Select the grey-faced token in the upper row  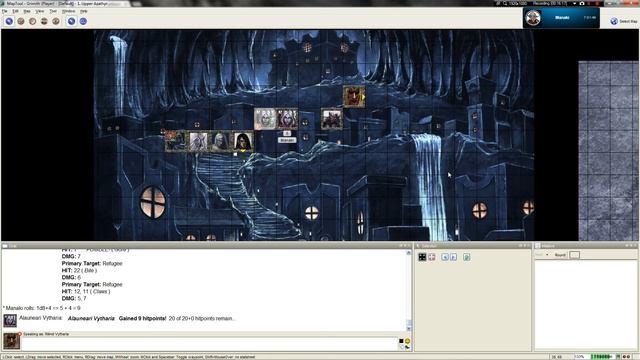point(265,119)
